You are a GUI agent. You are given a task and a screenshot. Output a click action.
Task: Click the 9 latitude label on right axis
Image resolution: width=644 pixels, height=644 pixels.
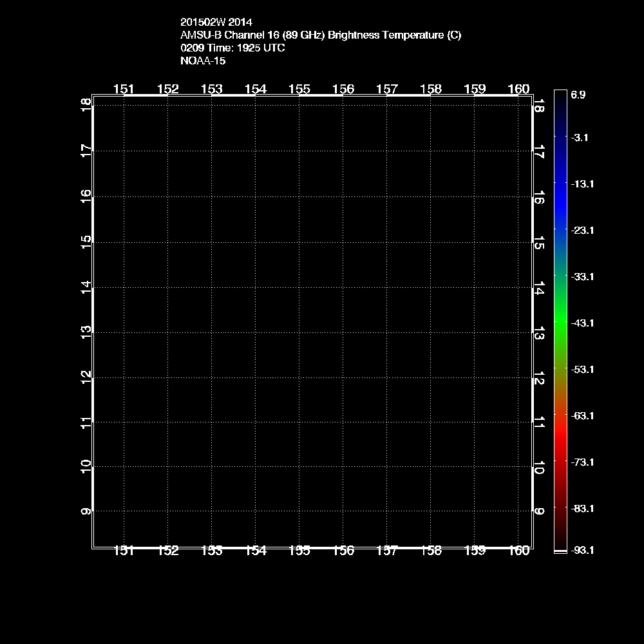[x=540, y=511]
